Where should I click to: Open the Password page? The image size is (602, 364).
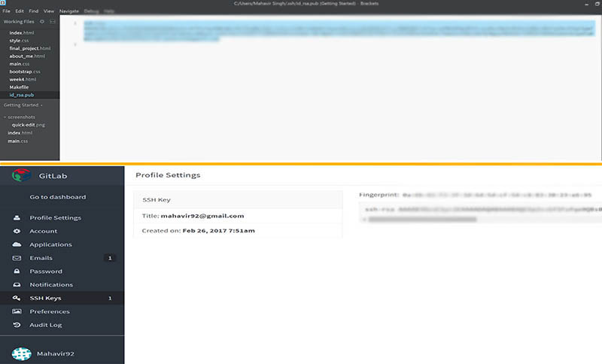coord(46,271)
